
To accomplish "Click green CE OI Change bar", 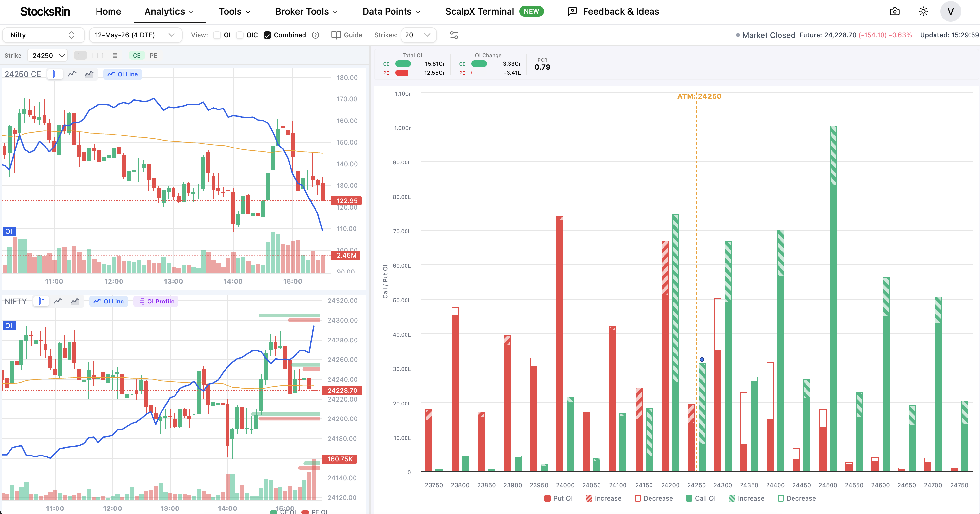I will click(x=479, y=64).
